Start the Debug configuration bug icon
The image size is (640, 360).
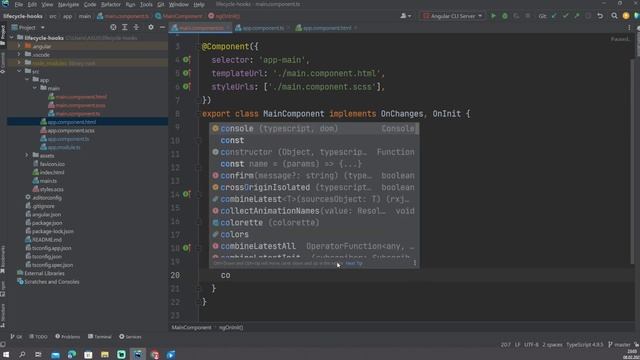[x=505, y=16]
